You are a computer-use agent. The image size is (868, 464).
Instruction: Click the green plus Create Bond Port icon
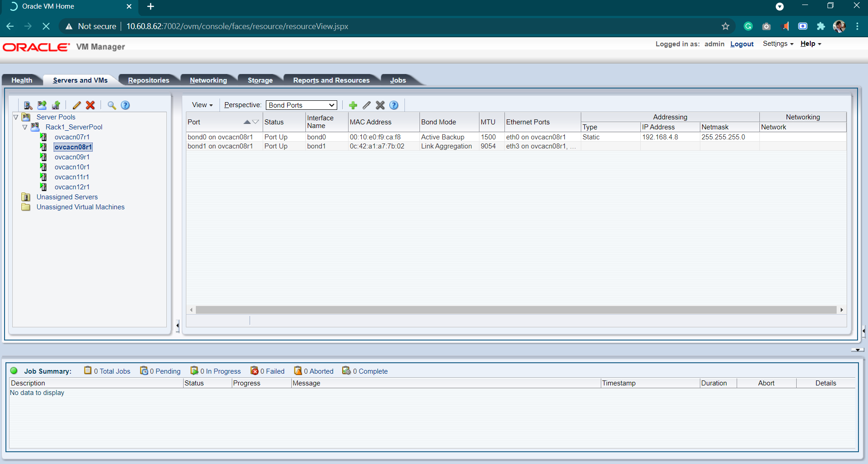(x=353, y=105)
